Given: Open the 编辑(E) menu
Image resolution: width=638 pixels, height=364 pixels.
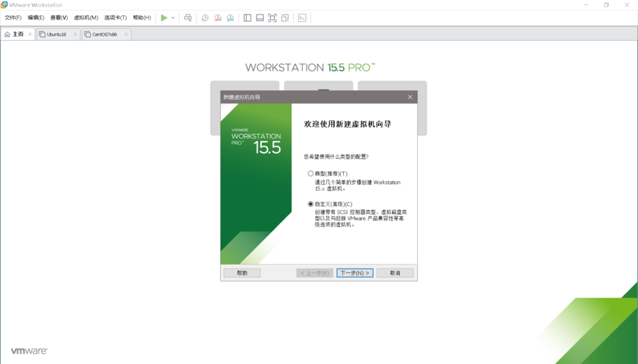Looking at the screenshot, I should pyautogui.click(x=36, y=17).
